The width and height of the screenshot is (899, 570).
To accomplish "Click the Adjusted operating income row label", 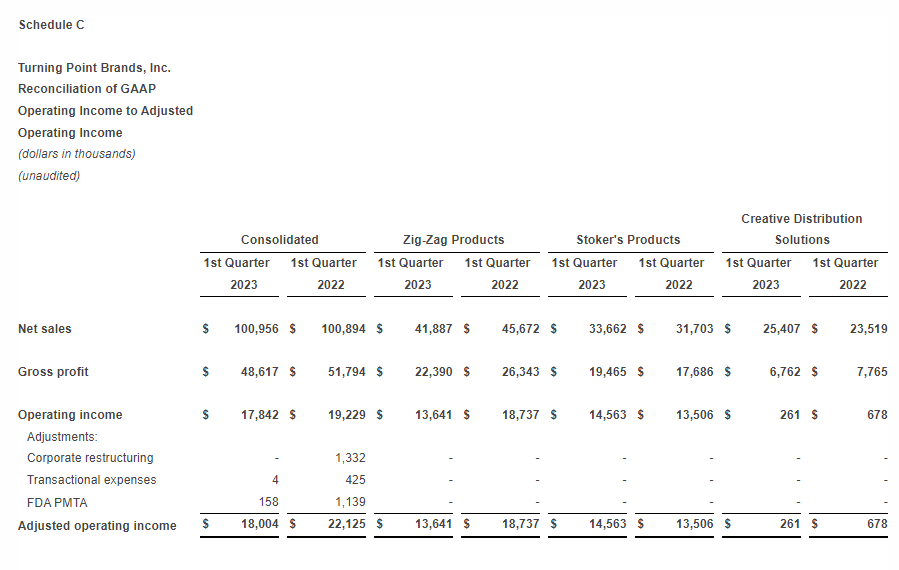I will (x=97, y=526).
